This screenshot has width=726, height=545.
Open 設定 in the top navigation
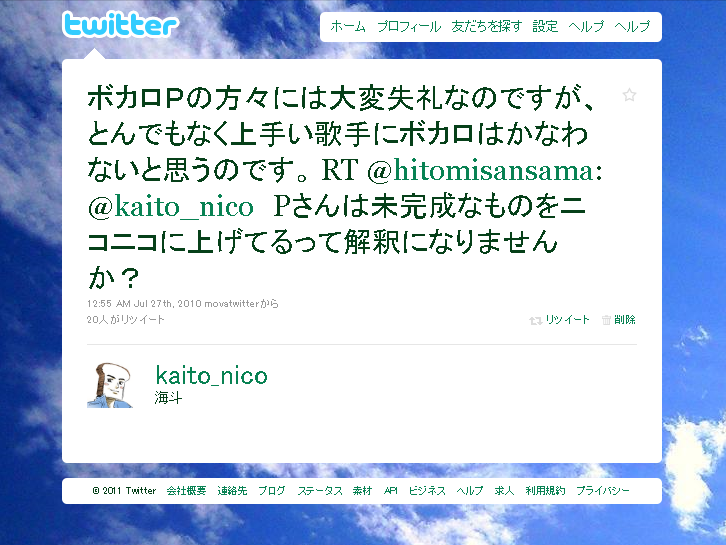click(545, 26)
